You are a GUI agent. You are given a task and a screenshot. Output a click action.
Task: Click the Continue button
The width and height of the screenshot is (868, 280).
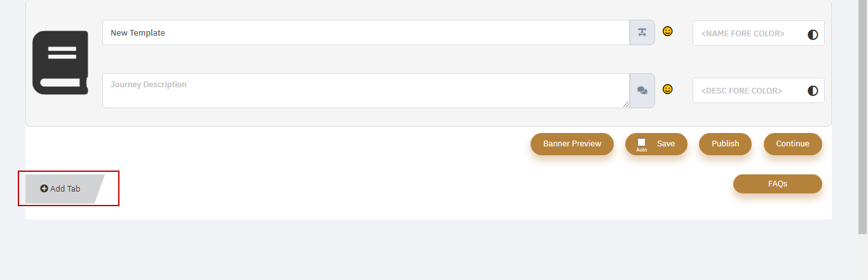(792, 144)
